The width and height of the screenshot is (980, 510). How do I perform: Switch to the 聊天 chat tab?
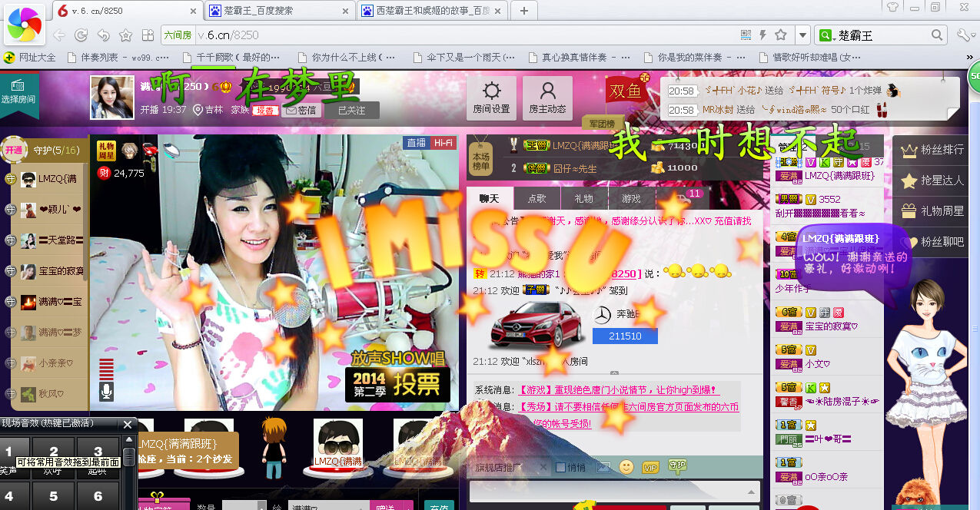click(x=490, y=198)
